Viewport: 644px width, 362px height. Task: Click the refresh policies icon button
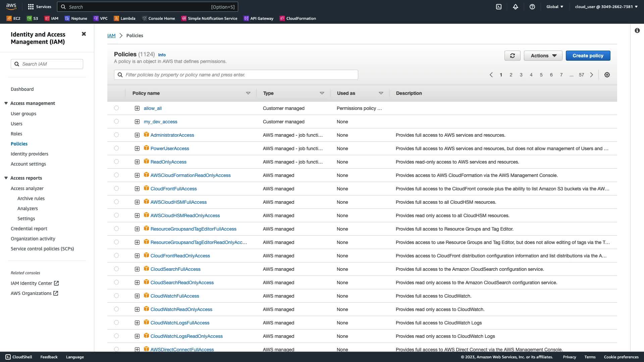512,56
